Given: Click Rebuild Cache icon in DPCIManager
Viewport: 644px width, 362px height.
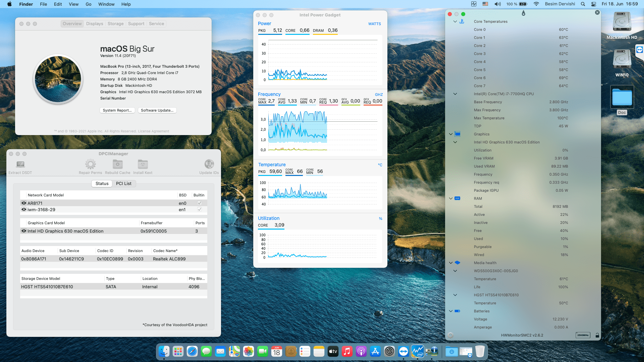Looking at the screenshot, I should tap(117, 164).
